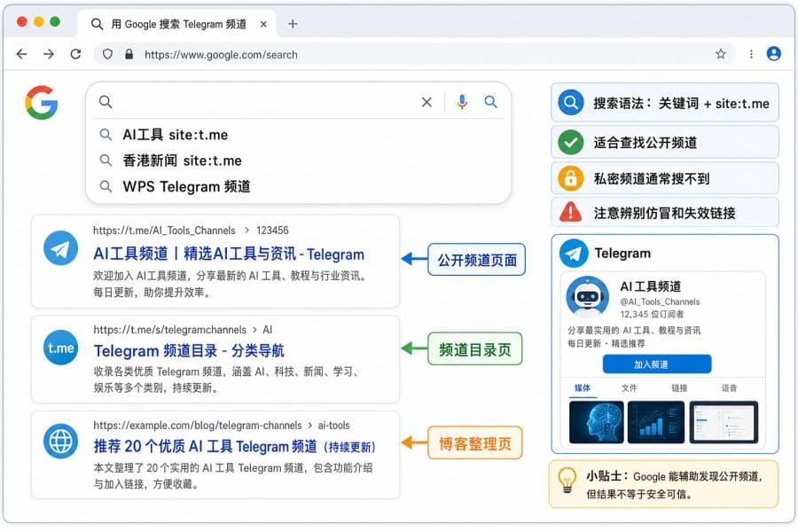The image size is (798, 532).
Task: Click the browser forward arrow
Action: (49, 54)
